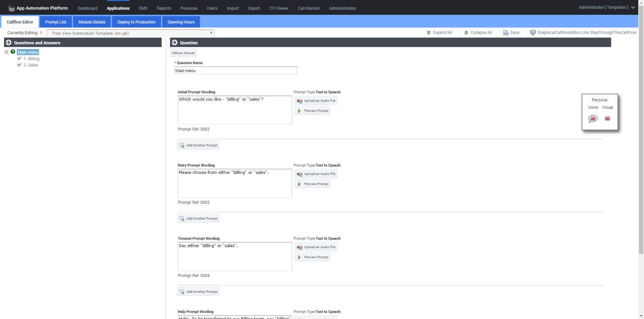The height and width of the screenshot is (319, 644).
Task: Click the Visual persona UK flag icon
Action: tap(607, 118)
